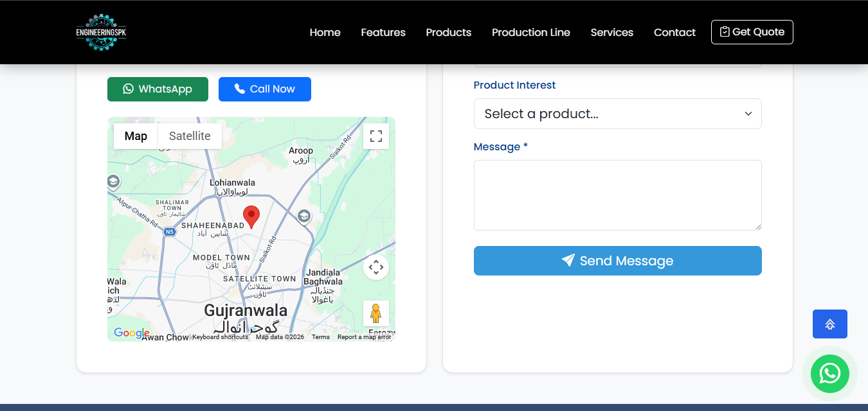Open the Product Interest dropdown
The width and height of the screenshot is (868, 411).
click(617, 113)
